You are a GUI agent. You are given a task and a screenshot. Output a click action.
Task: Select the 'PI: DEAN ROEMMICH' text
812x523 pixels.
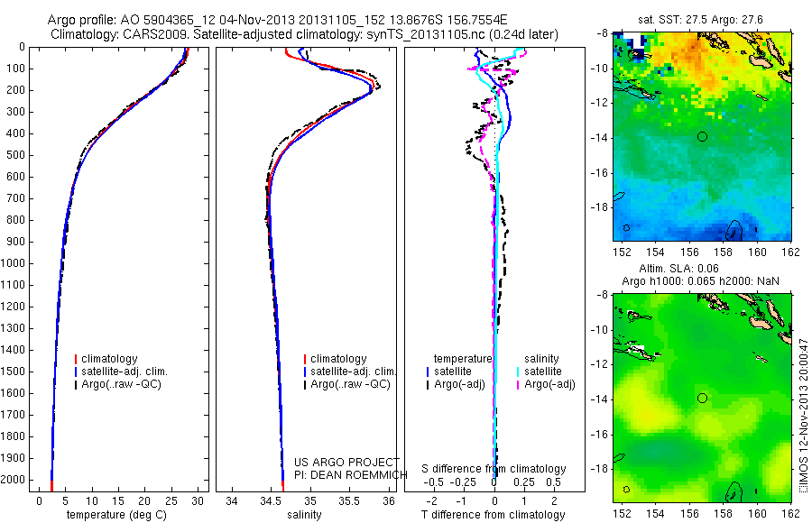[x=351, y=474]
